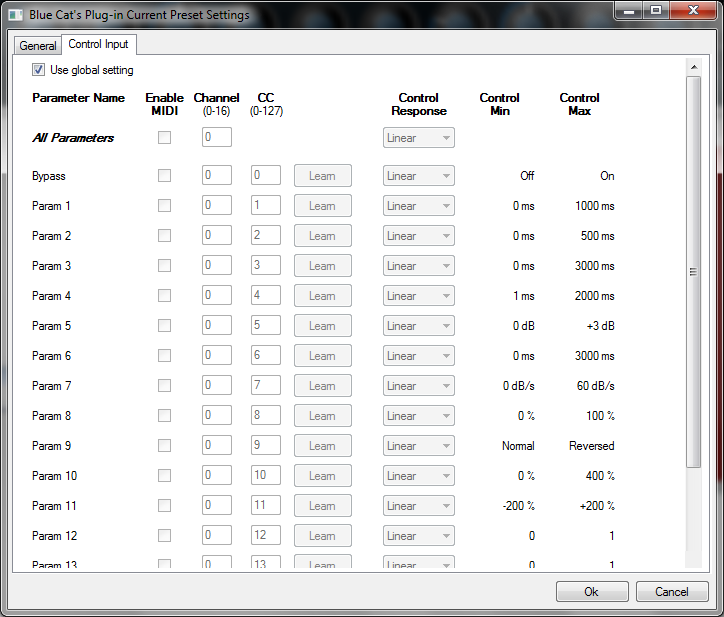Enable MIDI on Param 7 row
Viewport: 724px width, 617px height.
pyautogui.click(x=164, y=386)
